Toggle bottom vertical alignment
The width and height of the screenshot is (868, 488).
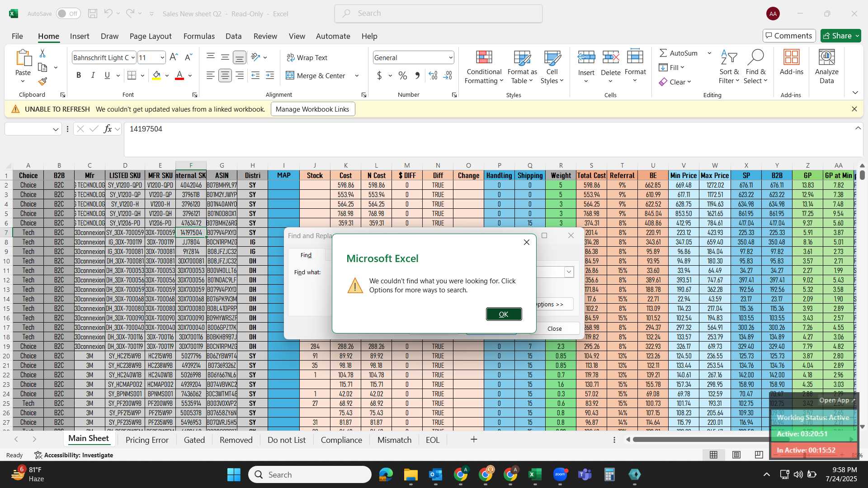point(240,57)
